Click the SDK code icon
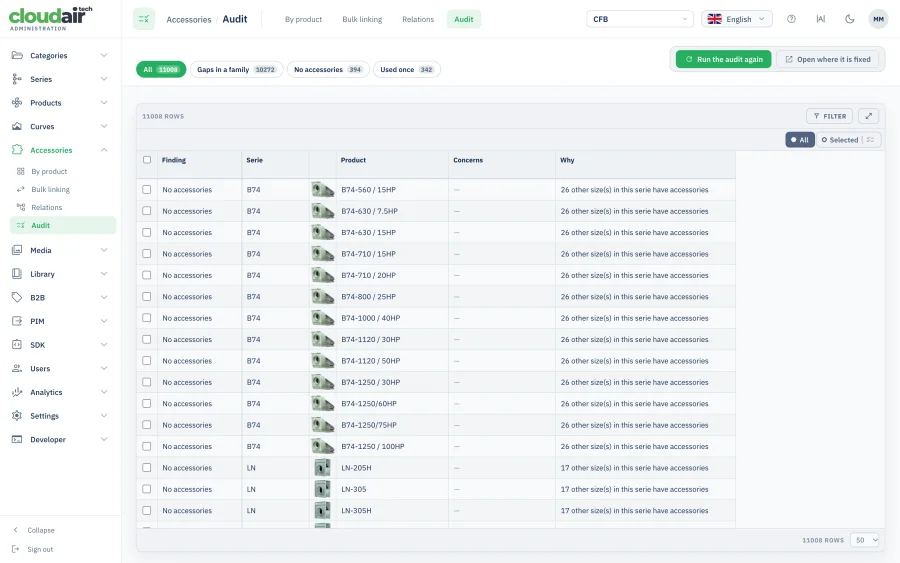This screenshot has height=563, width=900. point(17,345)
